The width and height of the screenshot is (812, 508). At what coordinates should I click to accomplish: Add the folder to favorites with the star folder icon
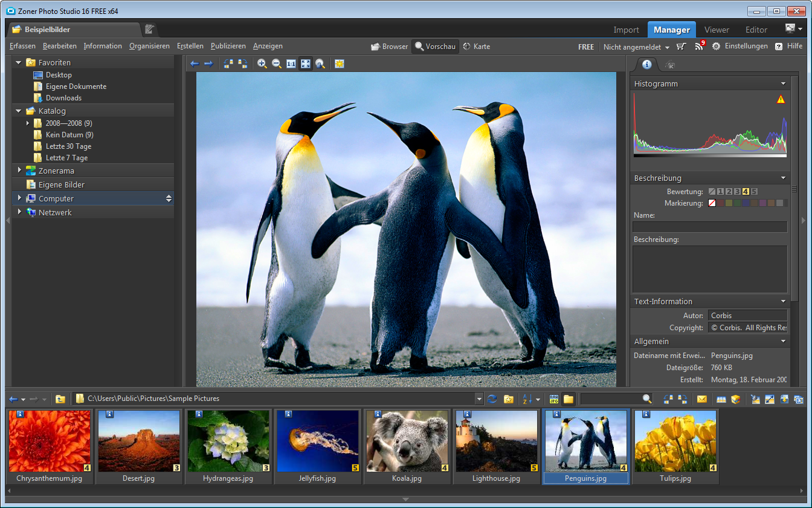click(x=509, y=399)
